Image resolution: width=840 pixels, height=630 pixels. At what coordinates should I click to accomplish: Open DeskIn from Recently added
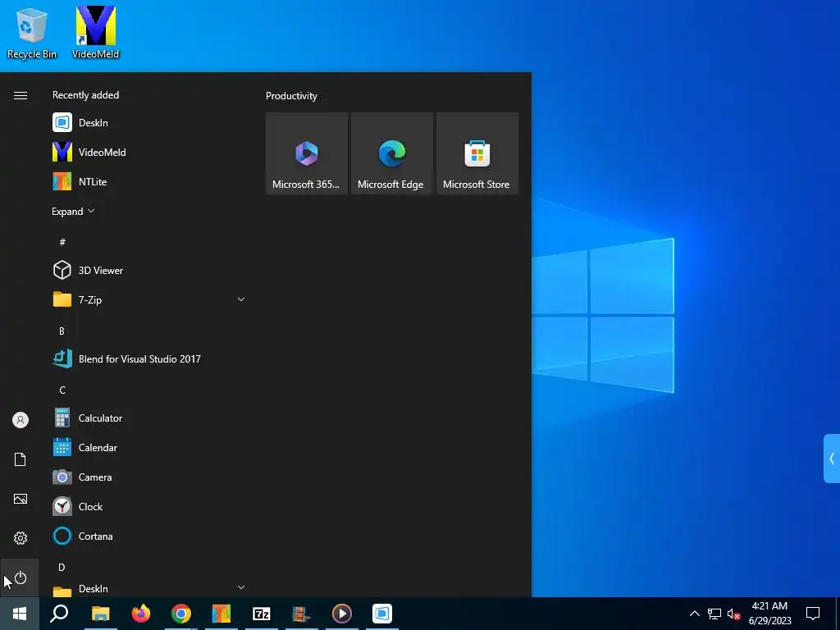coord(149,123)
